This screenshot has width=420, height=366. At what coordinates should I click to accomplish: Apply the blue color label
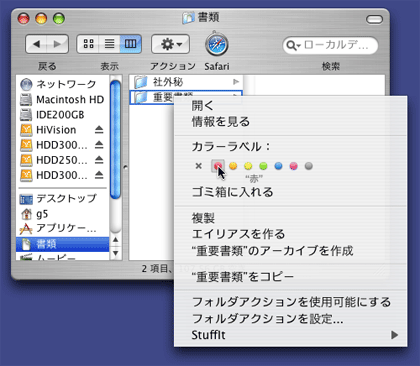[x=278, y=166]
